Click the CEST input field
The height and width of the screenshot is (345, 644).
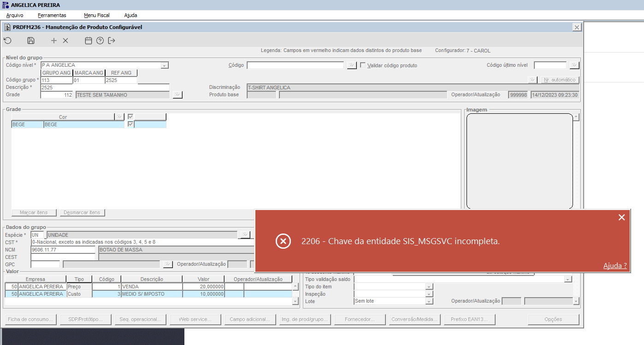(63, 257)
